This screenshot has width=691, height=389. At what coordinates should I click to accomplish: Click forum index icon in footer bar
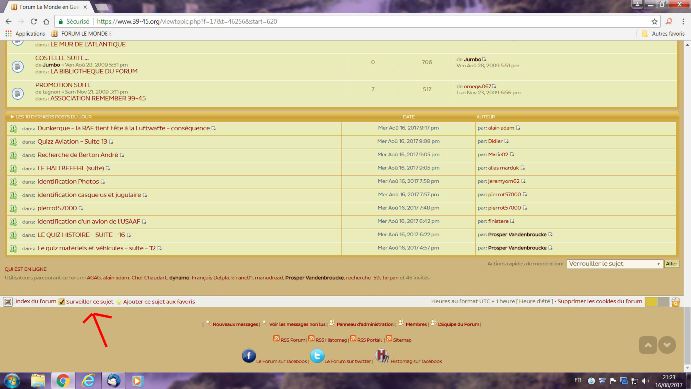[x=8, y=302]
